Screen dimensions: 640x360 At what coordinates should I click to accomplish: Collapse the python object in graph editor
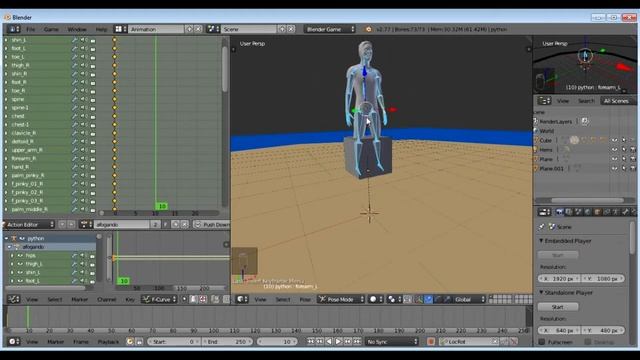point(6,238)
